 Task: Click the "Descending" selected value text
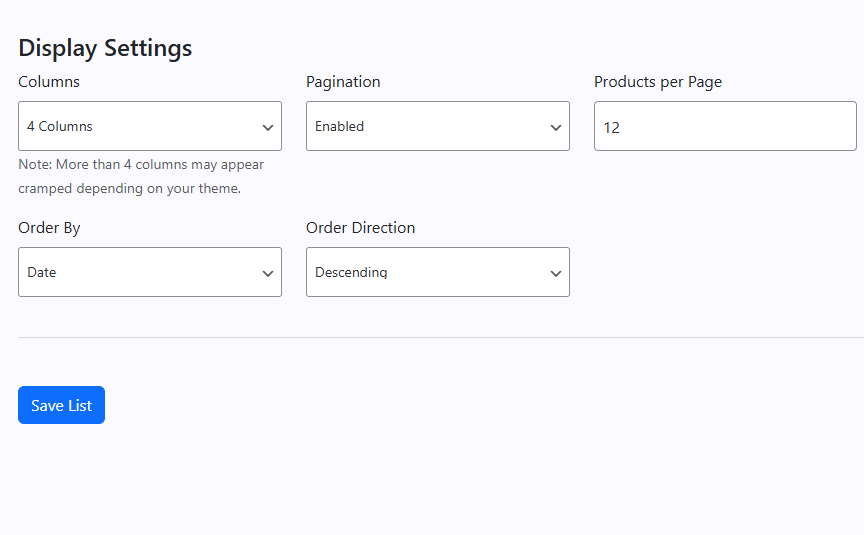[x=351, y=272]
